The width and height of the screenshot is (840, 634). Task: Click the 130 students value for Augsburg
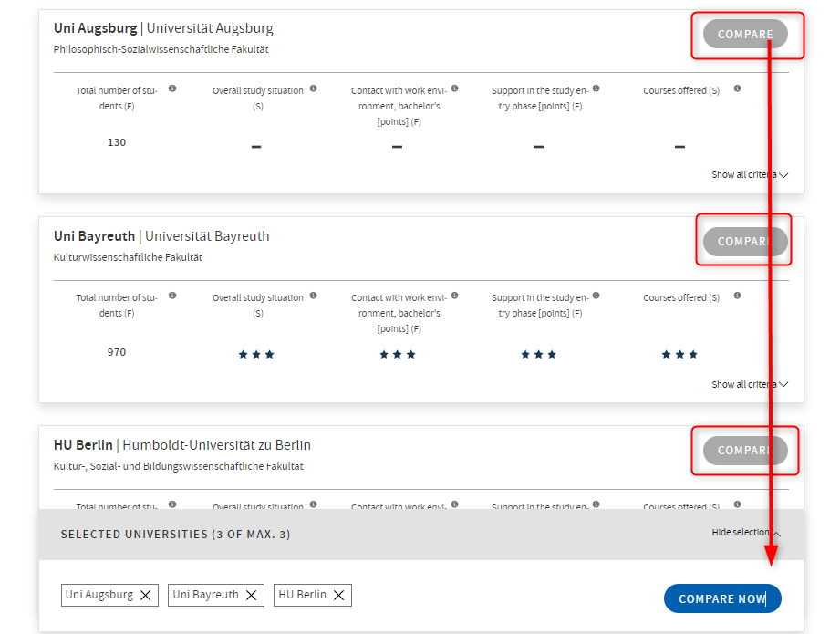tap(117, 142)
